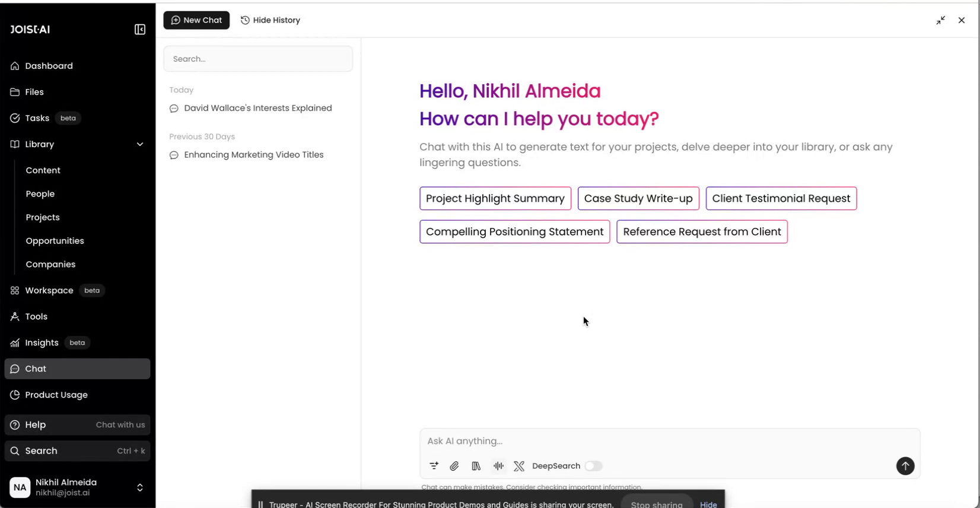Click Hide History button

(271, 20)
